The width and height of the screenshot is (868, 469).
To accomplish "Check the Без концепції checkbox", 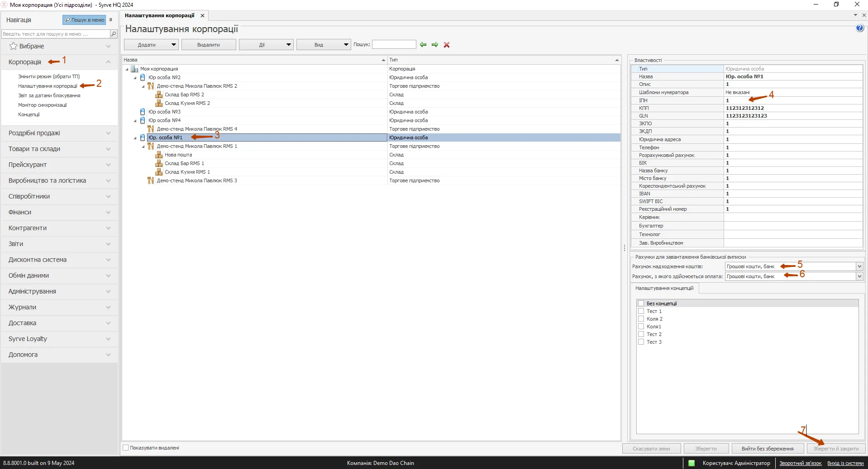I will coord(641,303).
